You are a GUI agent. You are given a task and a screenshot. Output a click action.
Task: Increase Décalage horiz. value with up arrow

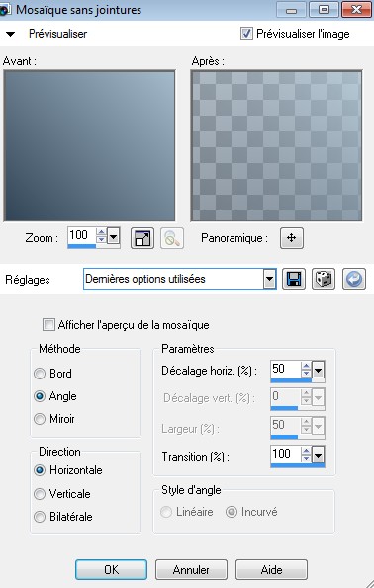306,367
